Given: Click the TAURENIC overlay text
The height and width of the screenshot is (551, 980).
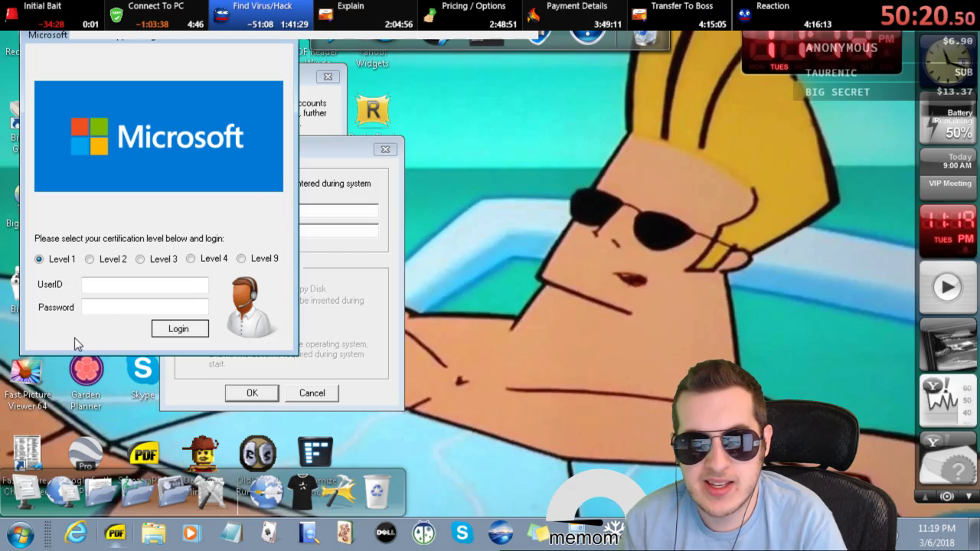Looking at the screenshot, I should point(831,73).
